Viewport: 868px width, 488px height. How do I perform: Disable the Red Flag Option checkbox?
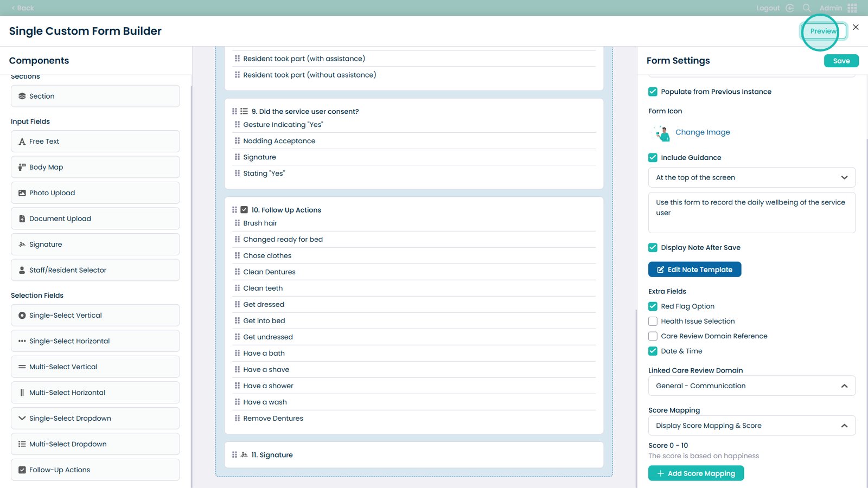653,306
